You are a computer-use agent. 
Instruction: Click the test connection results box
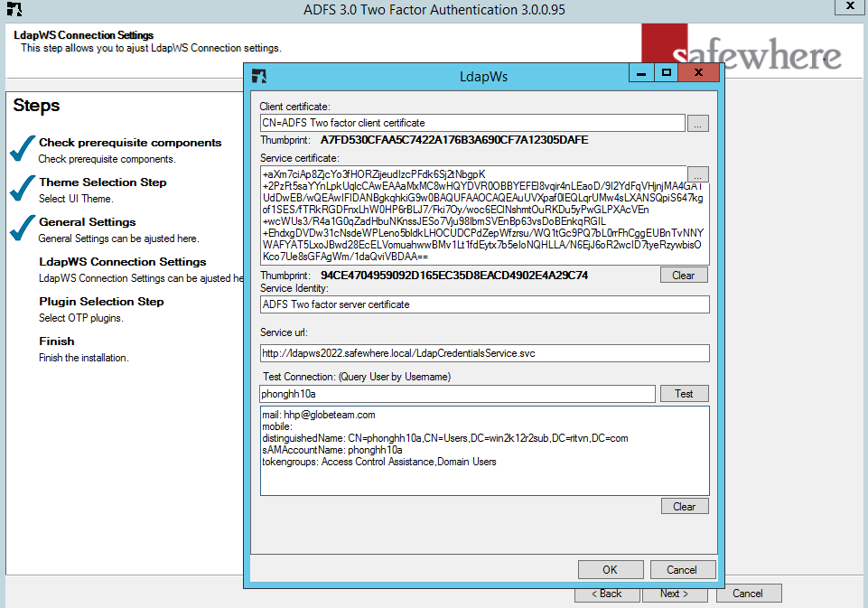484,451
